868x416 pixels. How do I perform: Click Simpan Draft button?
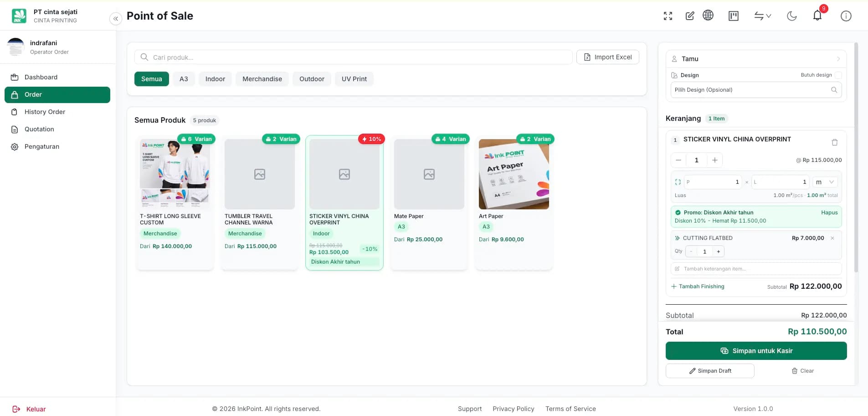710,371
